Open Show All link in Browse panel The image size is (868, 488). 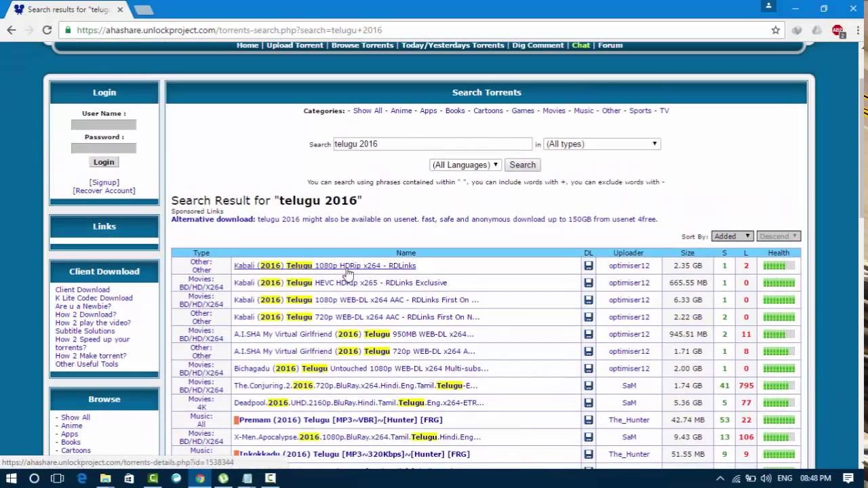75,418
